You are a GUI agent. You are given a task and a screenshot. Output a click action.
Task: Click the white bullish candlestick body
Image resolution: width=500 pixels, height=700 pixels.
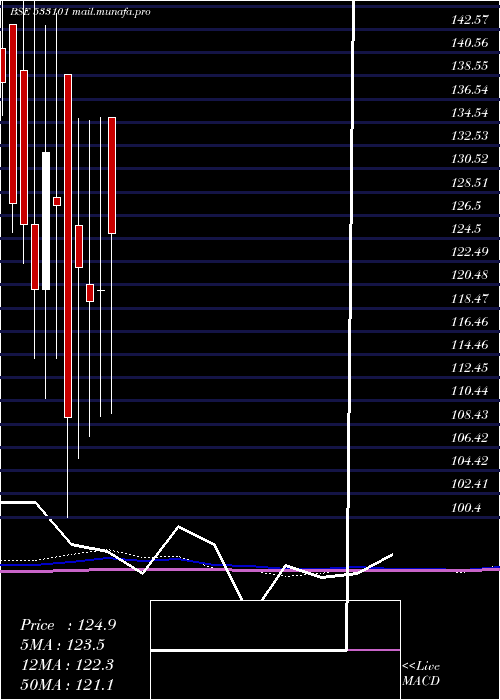click(x=46, y=221)
